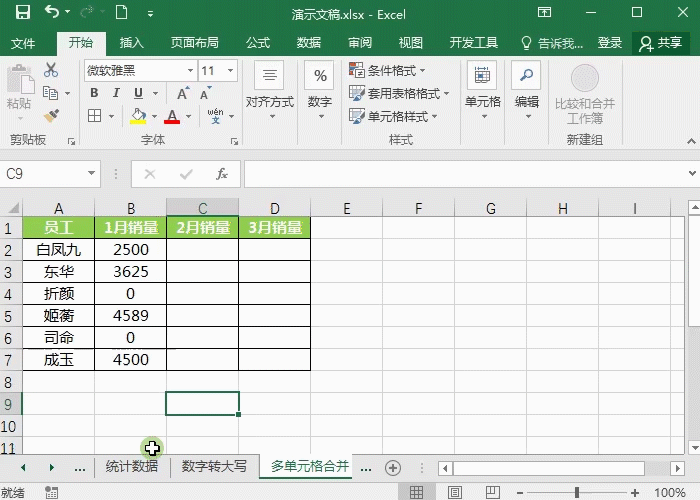This screenshot has width=700, height=500.
Task: Switch to the 数字转大写 sheet tab
Action: click(214, 467)
